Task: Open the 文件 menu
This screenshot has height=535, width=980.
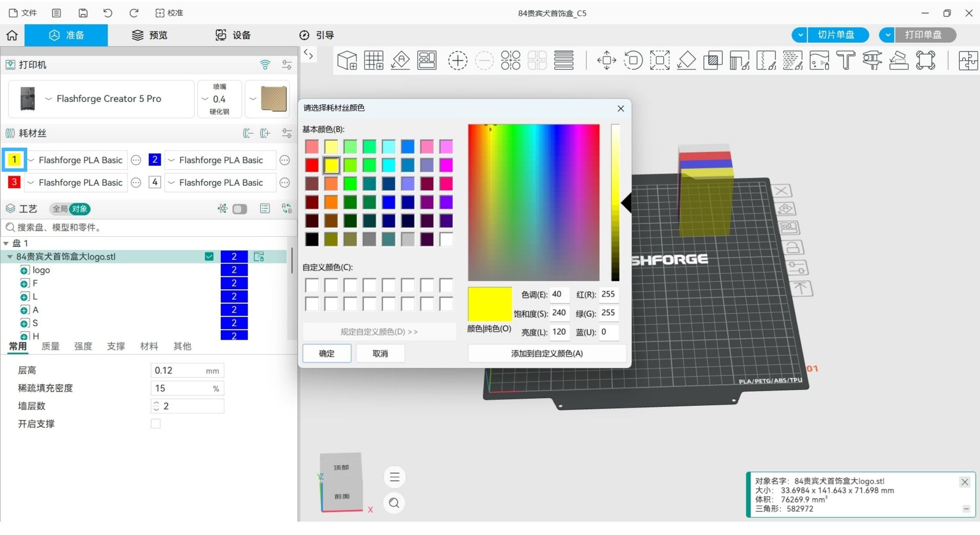Action: tap(23, 13)
